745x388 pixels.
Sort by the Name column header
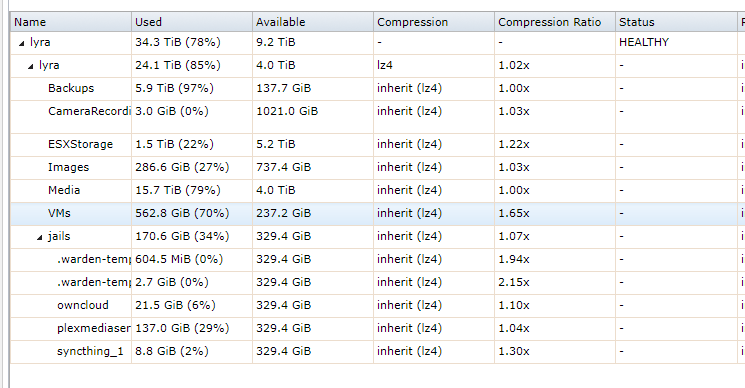pos(71,22)
